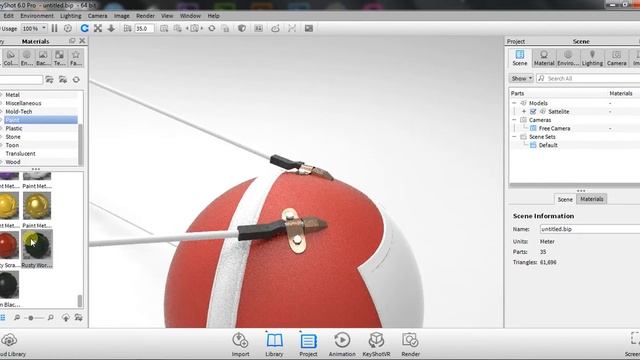Open the Camera tab in Project panel
This screenshot has height=360, width=640.
tap(616, 58)
